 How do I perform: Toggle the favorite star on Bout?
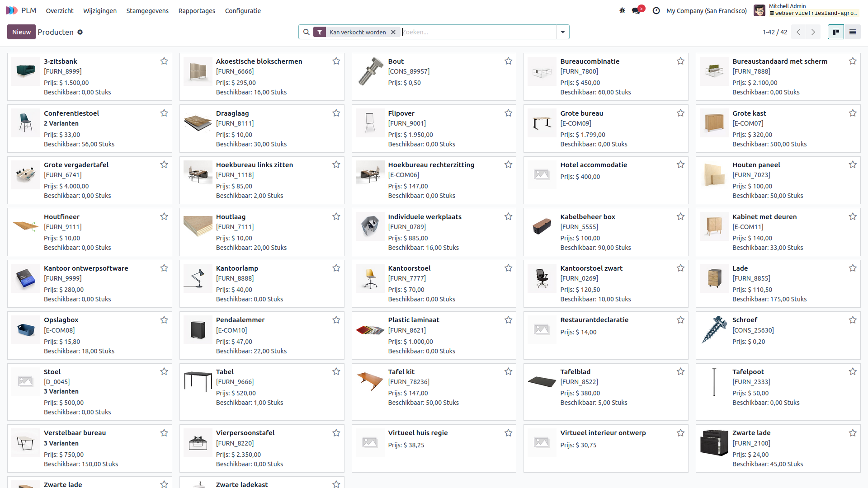(508, 61)
